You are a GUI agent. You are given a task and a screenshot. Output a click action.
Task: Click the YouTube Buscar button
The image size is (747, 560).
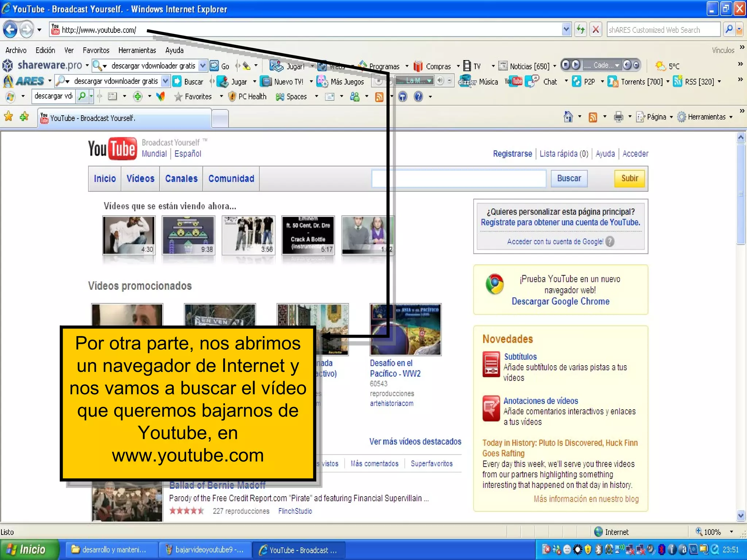click(x=569, y=178)
